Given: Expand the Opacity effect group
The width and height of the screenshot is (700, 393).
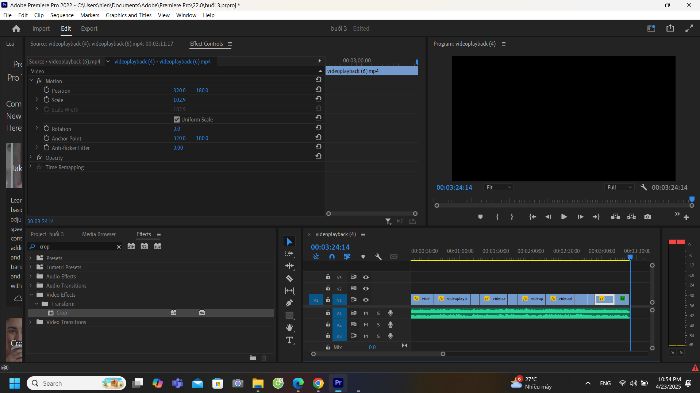Looking at the screenshot, I should [x=31, y=157].
